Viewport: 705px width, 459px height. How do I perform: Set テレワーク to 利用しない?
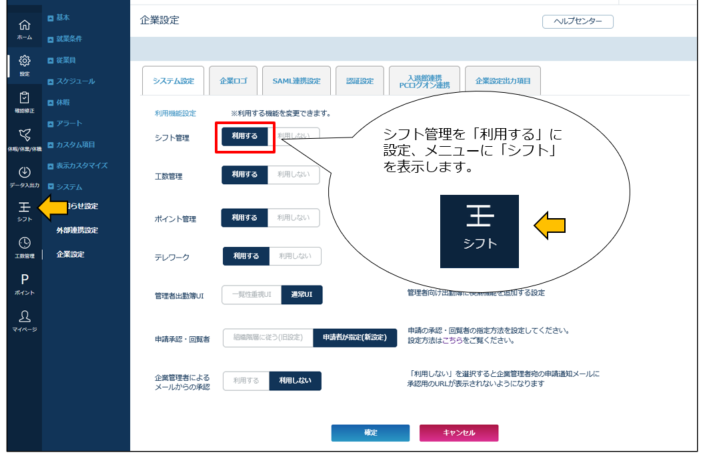[x=295, y=256]
